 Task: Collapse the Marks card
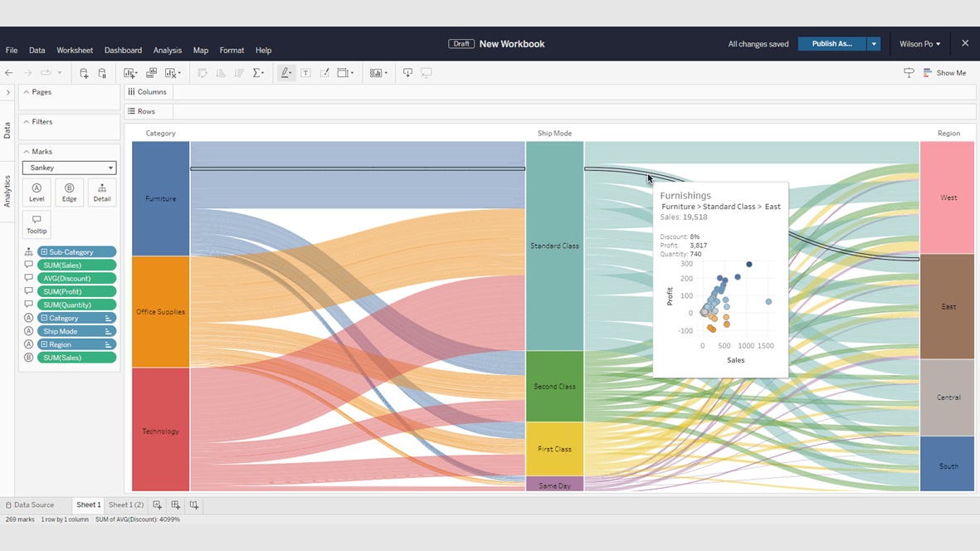[x=27, y=152]
